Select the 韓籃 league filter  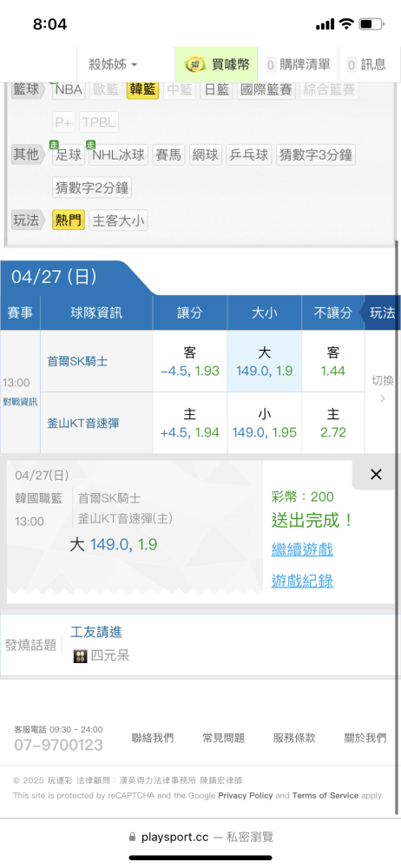(x=142, y=89)
